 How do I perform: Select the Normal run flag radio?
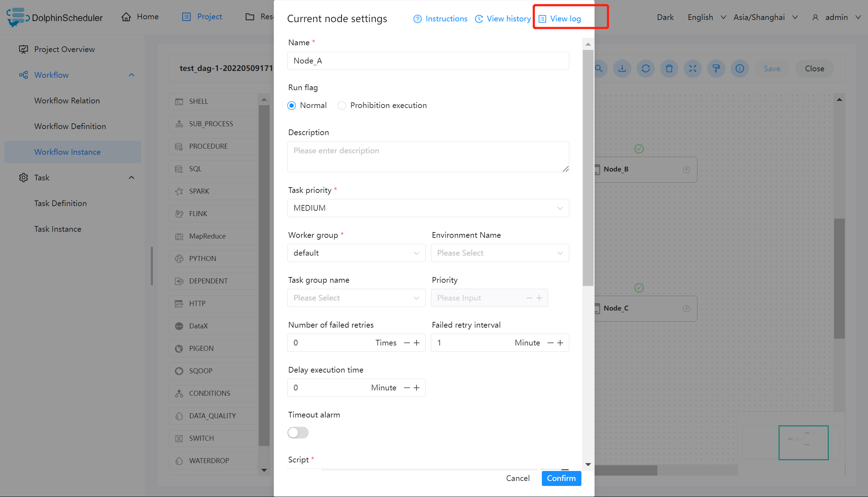coord(292,106)
